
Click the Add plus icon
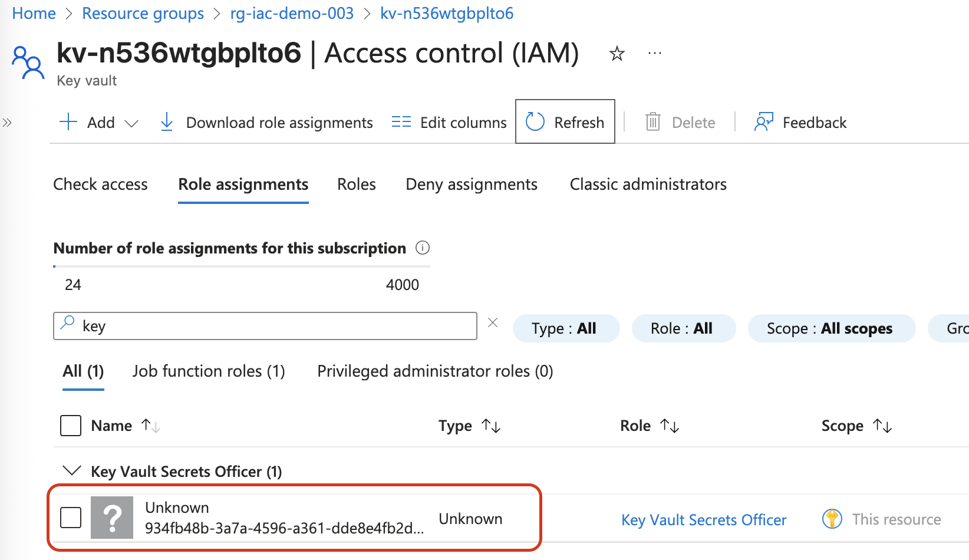click(x=68, y=121)
